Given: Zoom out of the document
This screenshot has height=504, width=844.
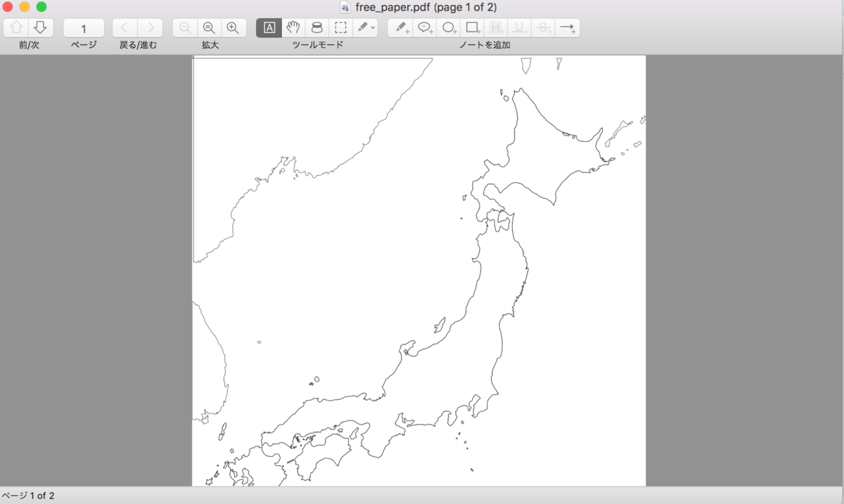Looking at the screenshot, I should [209, 27].
